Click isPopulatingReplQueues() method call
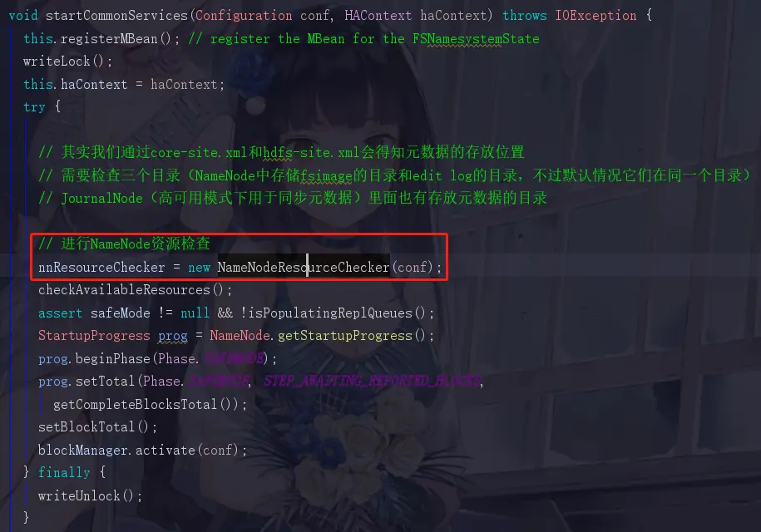The height and width of the screenshot is (532, 761). point(337,313)
